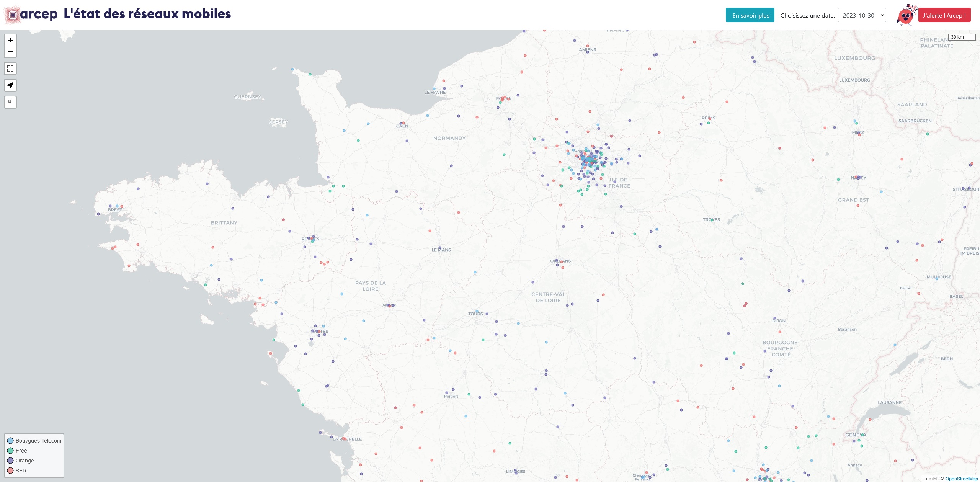Click the J'alerte l'Arcep ! button
This screenshot has width=980, height=482.
pos(944,15)
